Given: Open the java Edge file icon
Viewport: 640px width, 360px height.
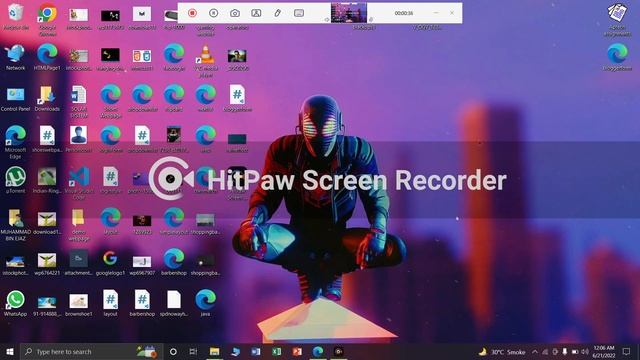Looking at the screenshot, I should pos(206,303).
